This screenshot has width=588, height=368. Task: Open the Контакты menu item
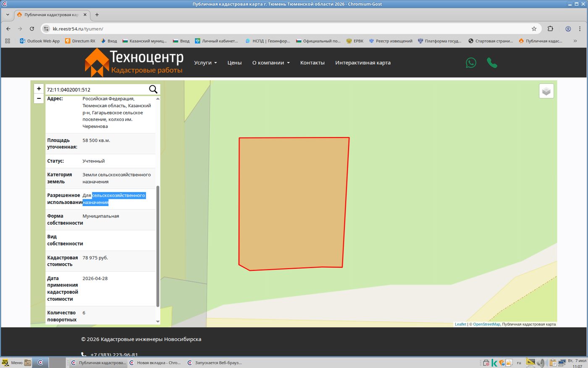pyautogui.click(x=312, y=63)
